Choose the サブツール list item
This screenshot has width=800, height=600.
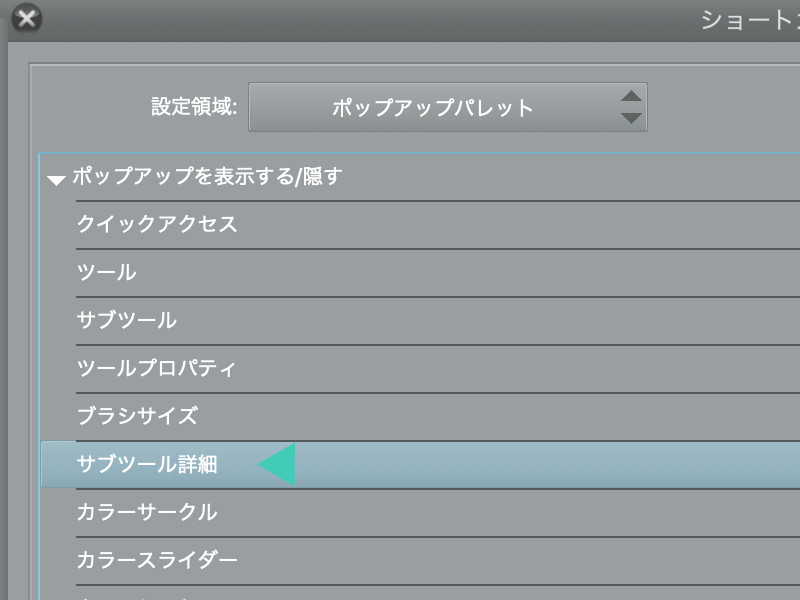[127, 320]
